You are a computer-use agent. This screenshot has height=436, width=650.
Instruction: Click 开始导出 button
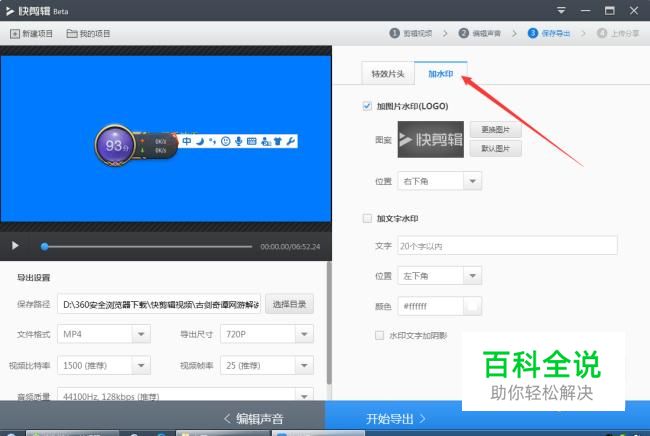click(395, 419)
